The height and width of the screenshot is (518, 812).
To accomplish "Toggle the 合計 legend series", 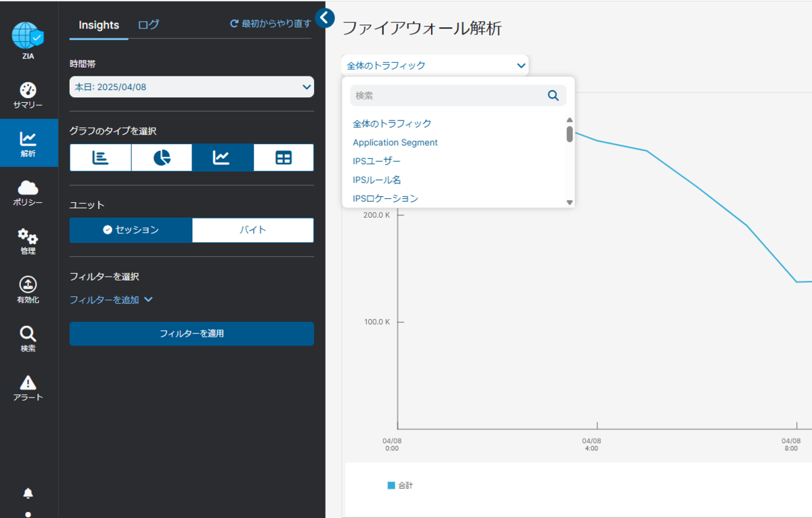I will point(400,486).
